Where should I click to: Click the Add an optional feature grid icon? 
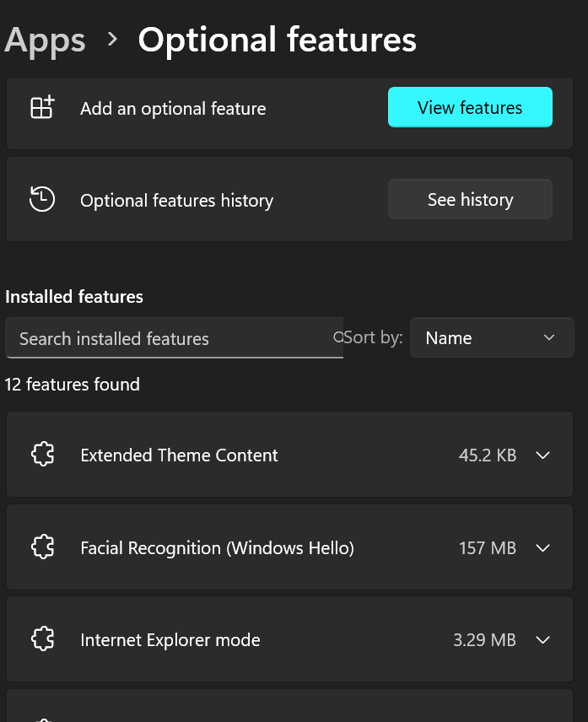pos(42,107)
